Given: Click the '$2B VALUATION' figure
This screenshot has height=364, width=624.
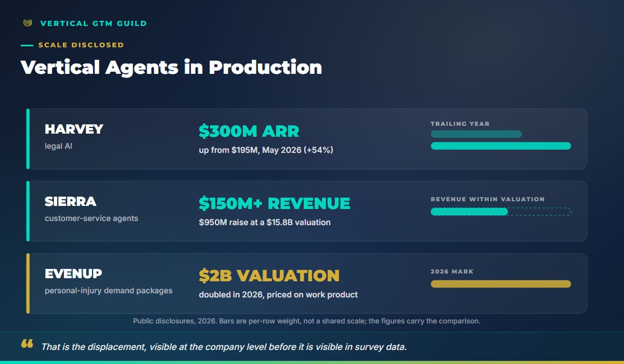Looking at the screenshot, I should point(269,276).
